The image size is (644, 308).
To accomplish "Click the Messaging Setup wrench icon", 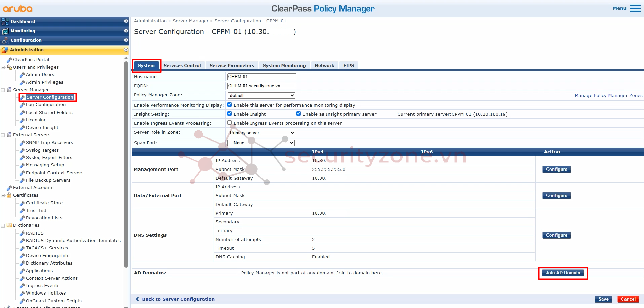I will tap(22, 165).
